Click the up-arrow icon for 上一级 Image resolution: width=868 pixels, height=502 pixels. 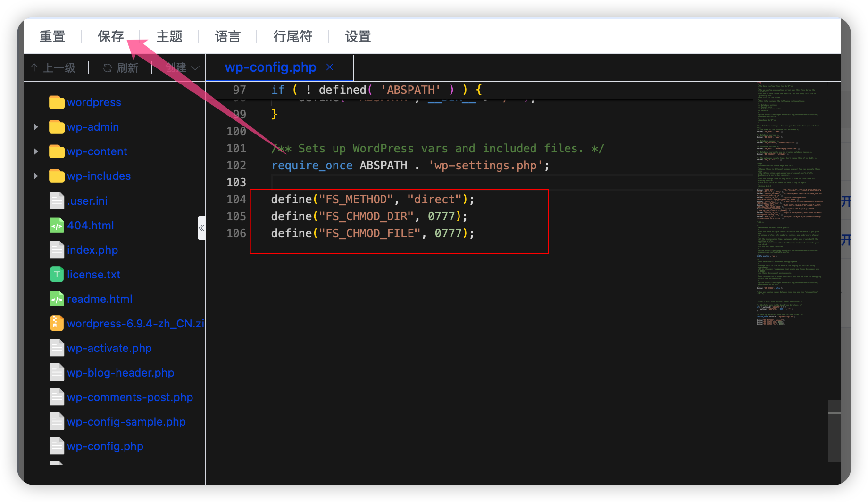tap(34, 68)
